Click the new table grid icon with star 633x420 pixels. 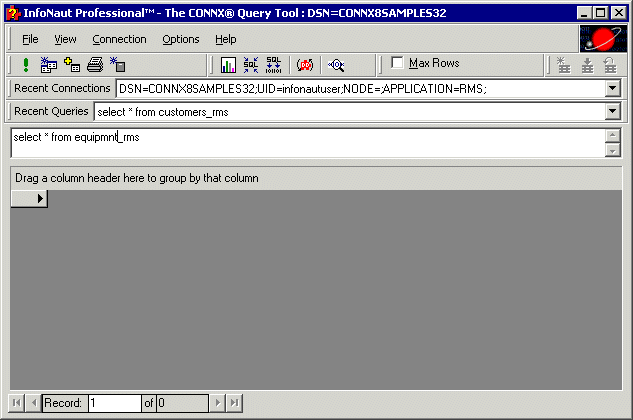point(48,65)
